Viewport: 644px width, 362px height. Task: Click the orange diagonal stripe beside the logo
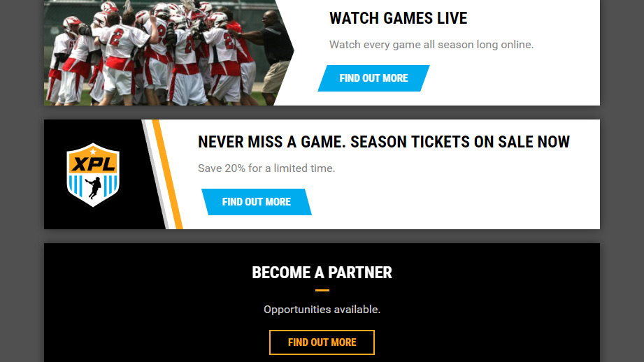pos(167,175)
